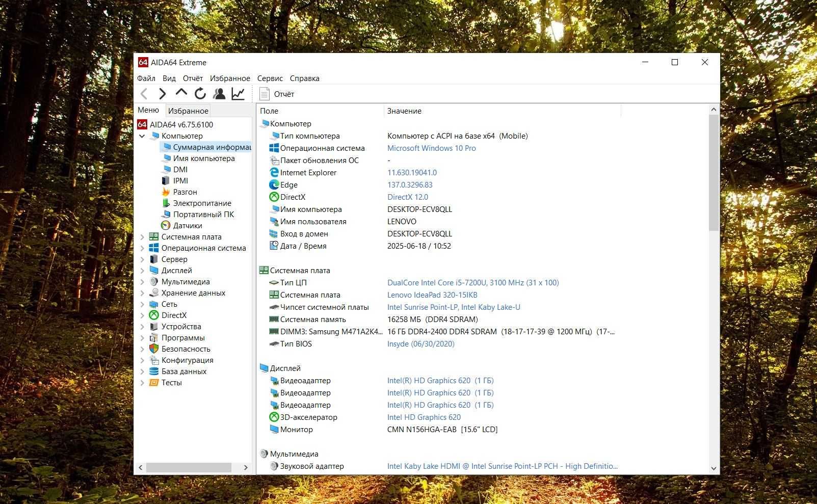Click the Разгон flame icon

click(166, 192)
